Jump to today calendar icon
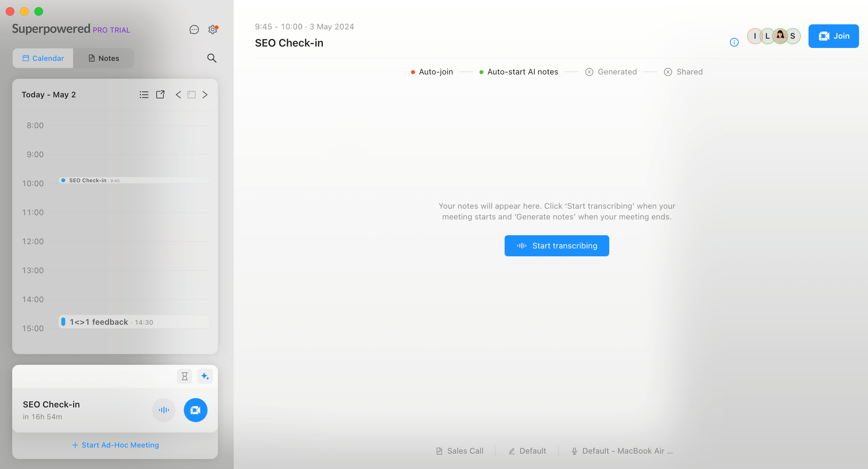Image resolution: width=868 pixels, height=469 pixels. [x=192, y=95]
